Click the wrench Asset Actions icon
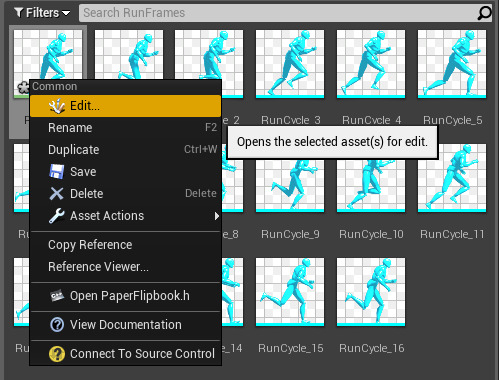The width and height of the screenshot is (499, 380). click(x=57, y=216)
